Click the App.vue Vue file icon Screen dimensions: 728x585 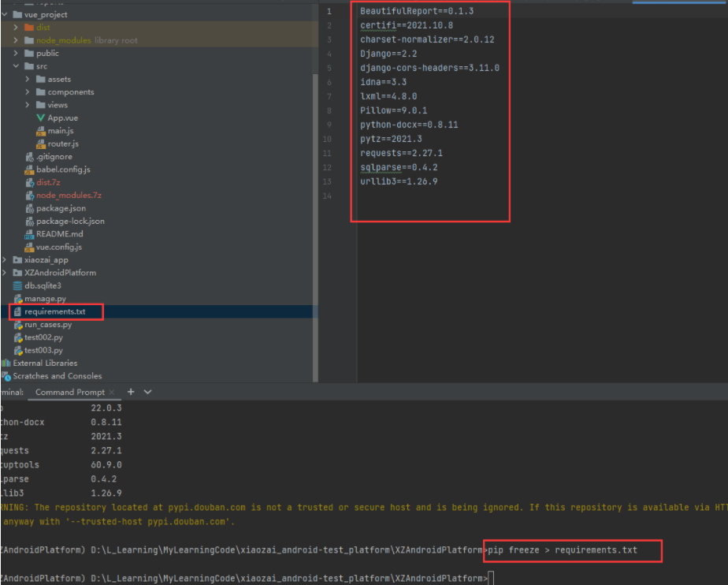(x=41, y=118)
